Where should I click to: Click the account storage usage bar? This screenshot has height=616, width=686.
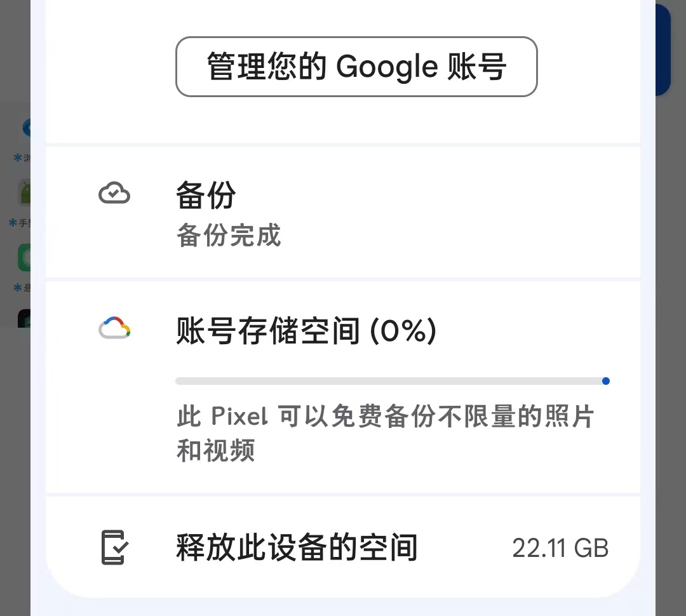pyautogui.click(x=392, y=381)
